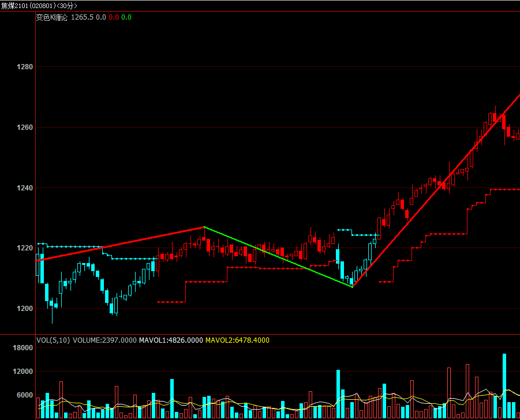Viewport: 520px width, 420px height.
Task: Click the 12000 volume axis label
Action: coord(23,372)
